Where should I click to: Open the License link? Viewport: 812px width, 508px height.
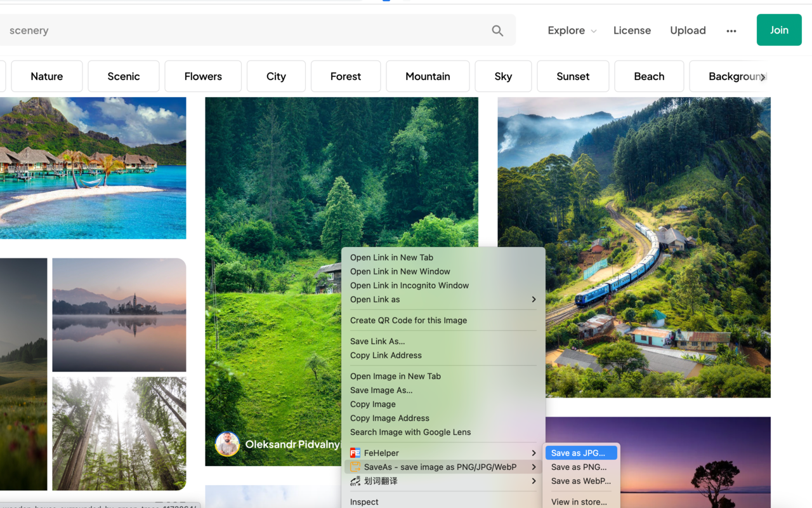632,30
